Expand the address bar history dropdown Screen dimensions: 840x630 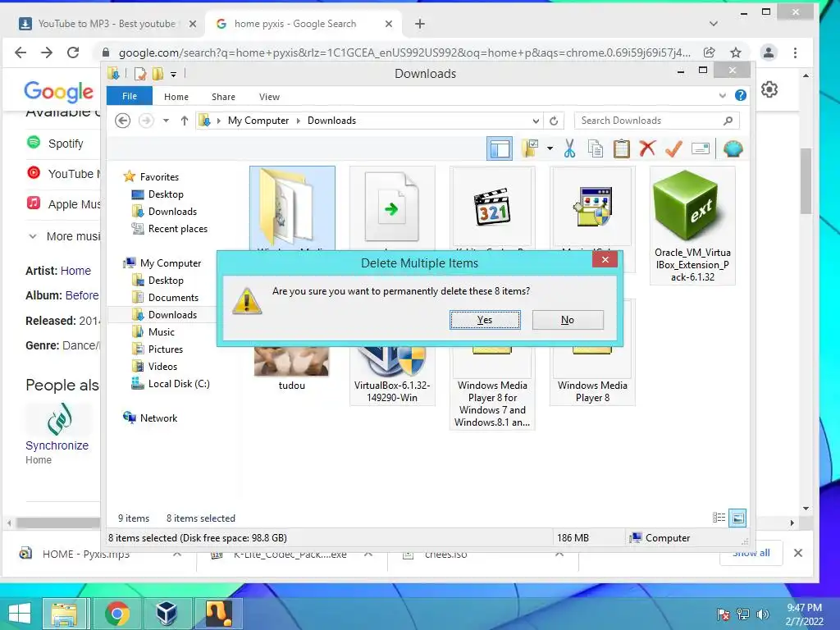pyautogui.click(x=536, y=121)
